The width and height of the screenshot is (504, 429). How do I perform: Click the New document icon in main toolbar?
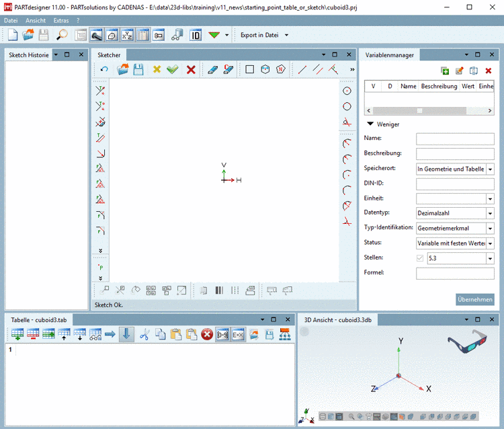click(13, 35)
